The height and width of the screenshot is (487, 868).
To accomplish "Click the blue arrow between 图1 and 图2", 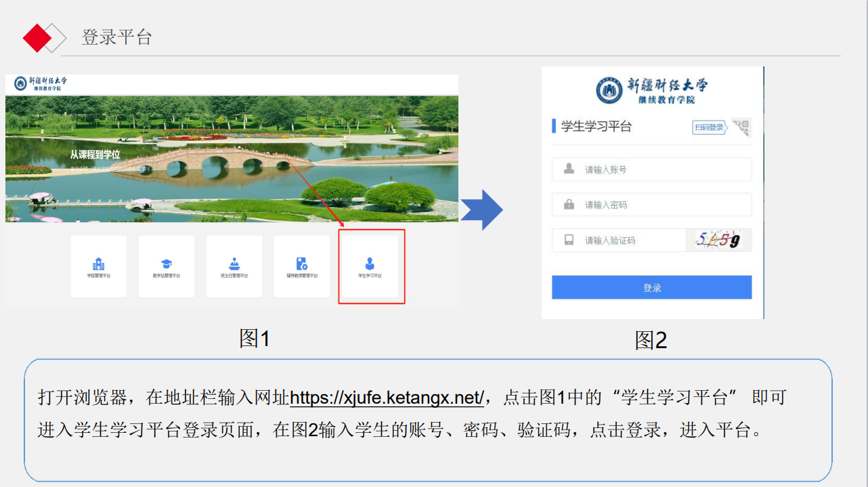I will coord(482,209).
